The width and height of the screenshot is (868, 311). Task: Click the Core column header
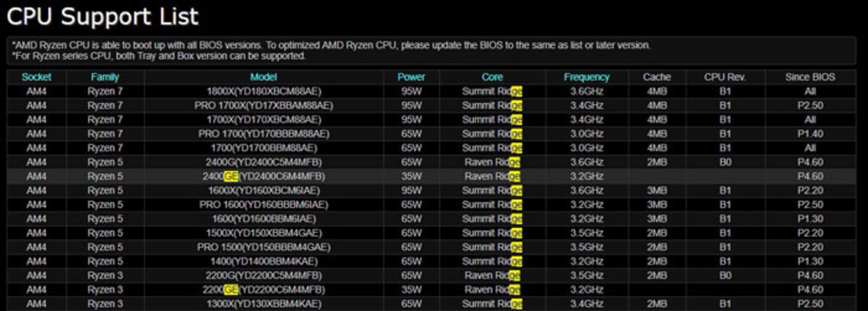[492, 77]
